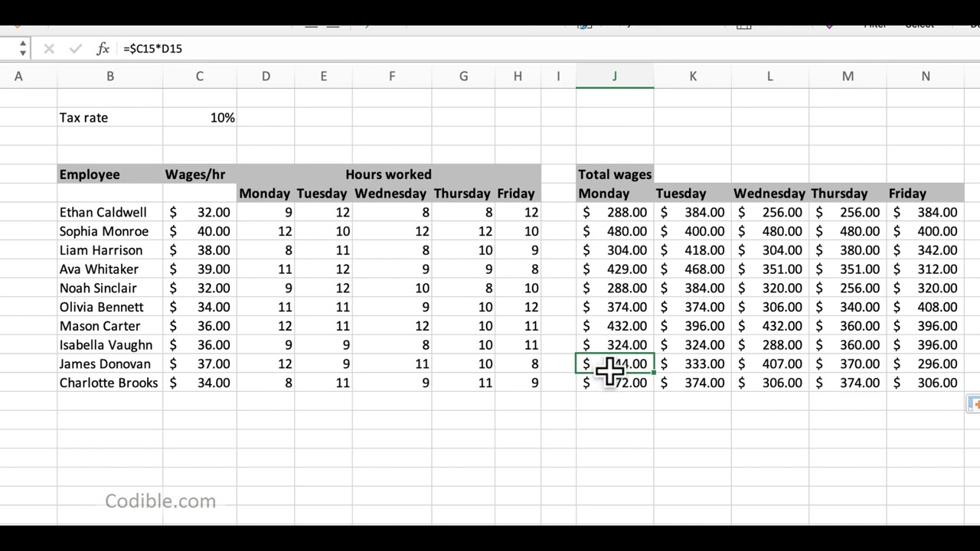Image resolution: width=980 pixels, height=551 pixels.
Task: Click the name box up/down stepper arrows
Action: click(23, 48)
